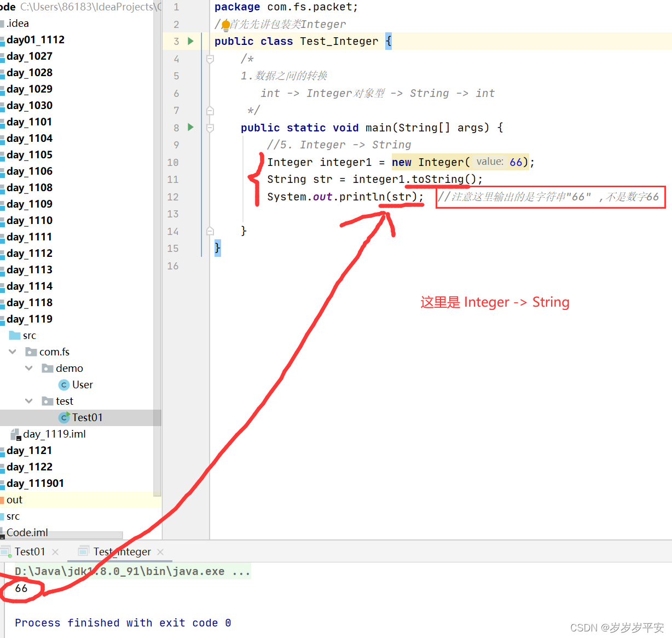Screen dimensions: 672x638
Task: Run Test_Integer class via gutter run icon
Action: (190, 41)
